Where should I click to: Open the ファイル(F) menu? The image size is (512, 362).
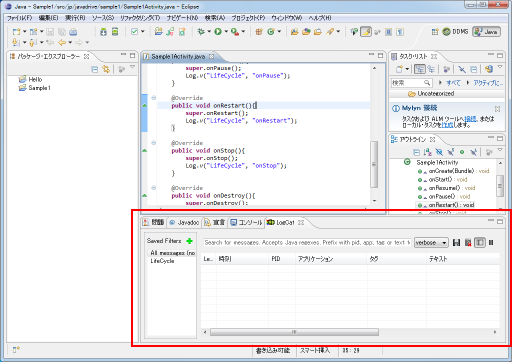coord(20,18)
